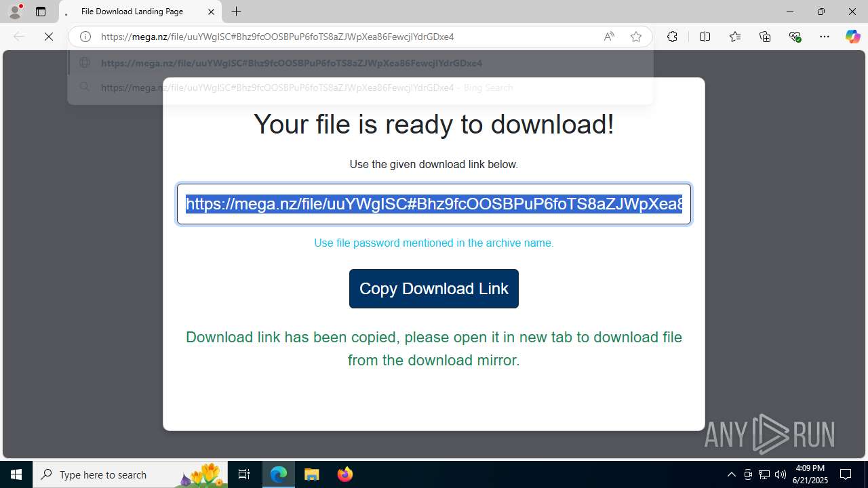Open the notification center icon
868x488 pixels.
pyautogui.click(x=846, y=474)
